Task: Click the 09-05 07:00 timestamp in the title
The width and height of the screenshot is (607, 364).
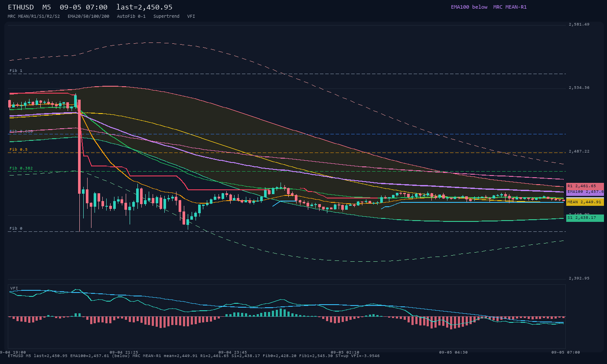Action: [84, 7]
